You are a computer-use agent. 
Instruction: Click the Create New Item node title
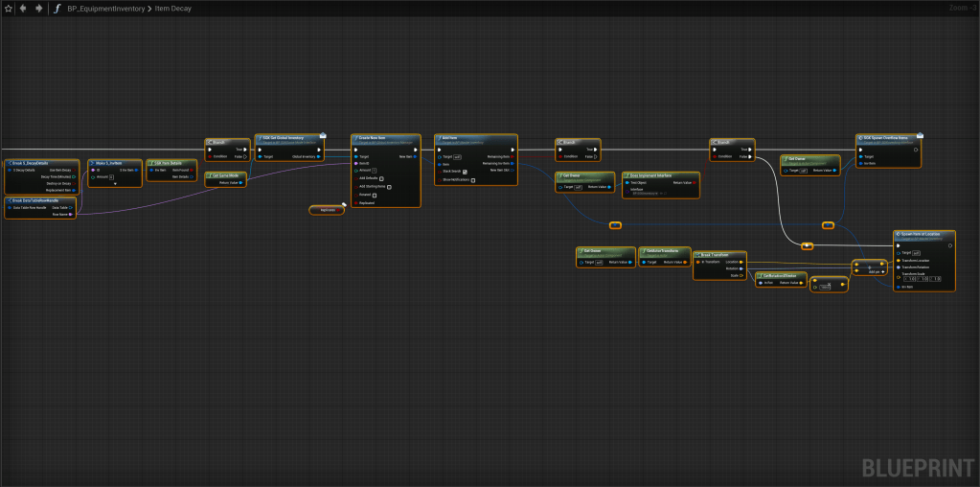[x=372, y=138]
